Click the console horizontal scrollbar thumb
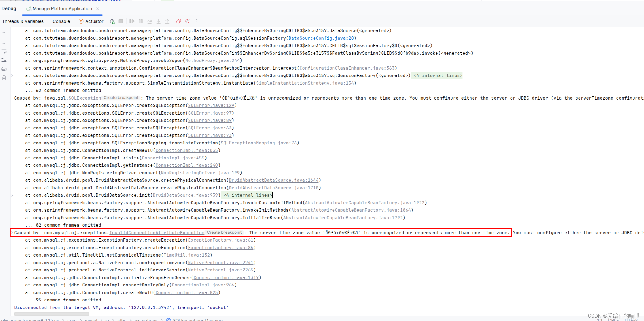The height and width of the screenshot is (321, 644). pos(51,314)
